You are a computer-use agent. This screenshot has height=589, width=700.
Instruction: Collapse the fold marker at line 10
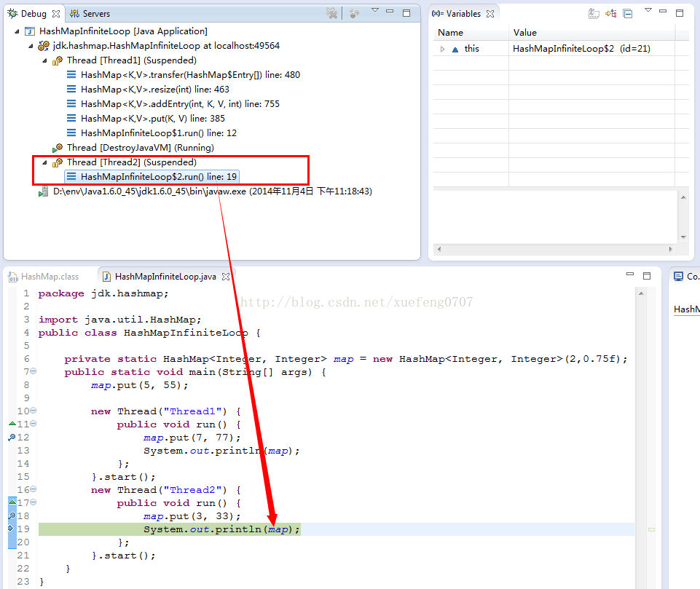33,411
